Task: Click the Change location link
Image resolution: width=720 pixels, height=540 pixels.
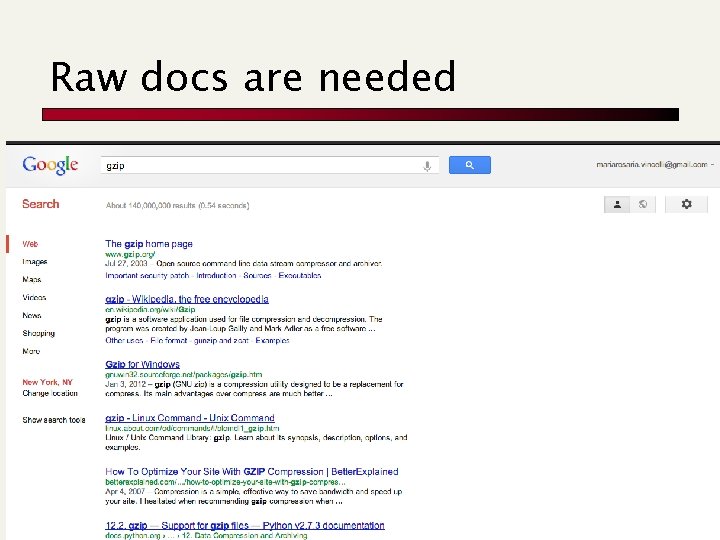Action: click(x=50, y=394)
